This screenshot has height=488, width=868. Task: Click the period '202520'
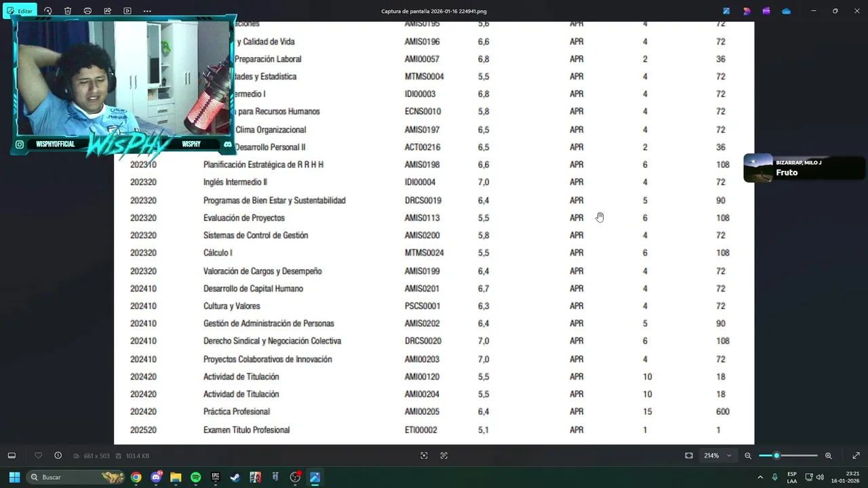pyautogui.click(x=143, y=430)
